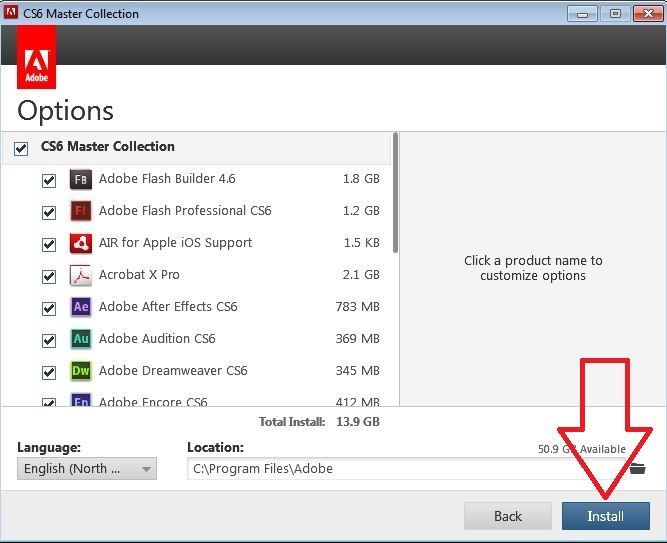Click the After Effects Ae icon
The height and width of the screenshot is (543, 667).
click(80, 307)
